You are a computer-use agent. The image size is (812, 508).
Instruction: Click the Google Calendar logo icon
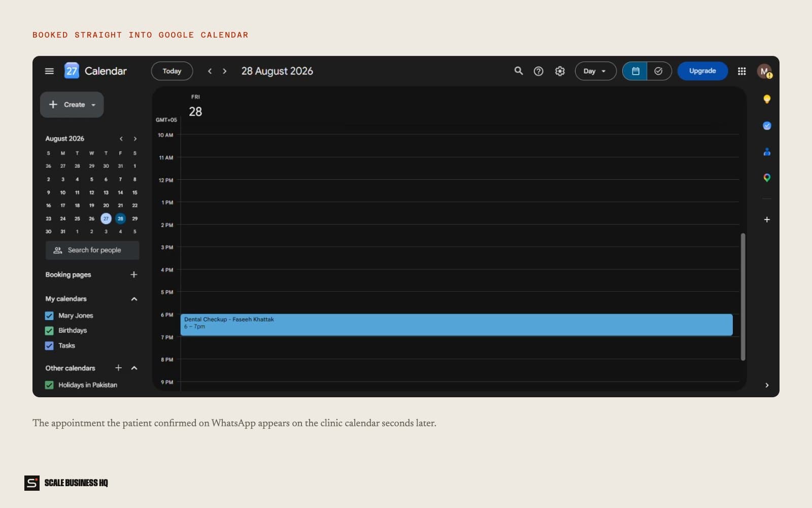(72, 71)
